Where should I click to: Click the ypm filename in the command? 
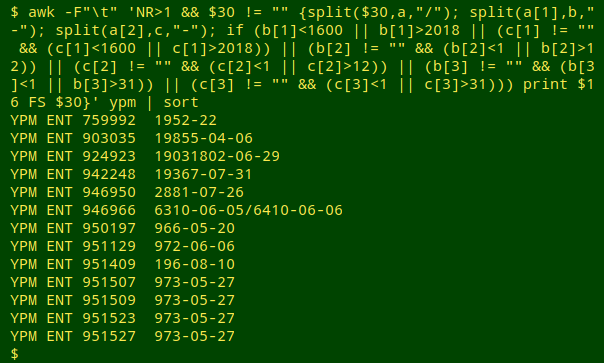pyautogui.click(x=122, y=103)
